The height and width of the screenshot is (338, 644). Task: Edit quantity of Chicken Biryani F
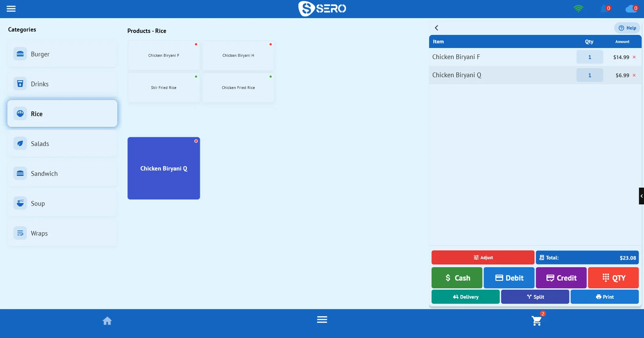pos(590,57)
